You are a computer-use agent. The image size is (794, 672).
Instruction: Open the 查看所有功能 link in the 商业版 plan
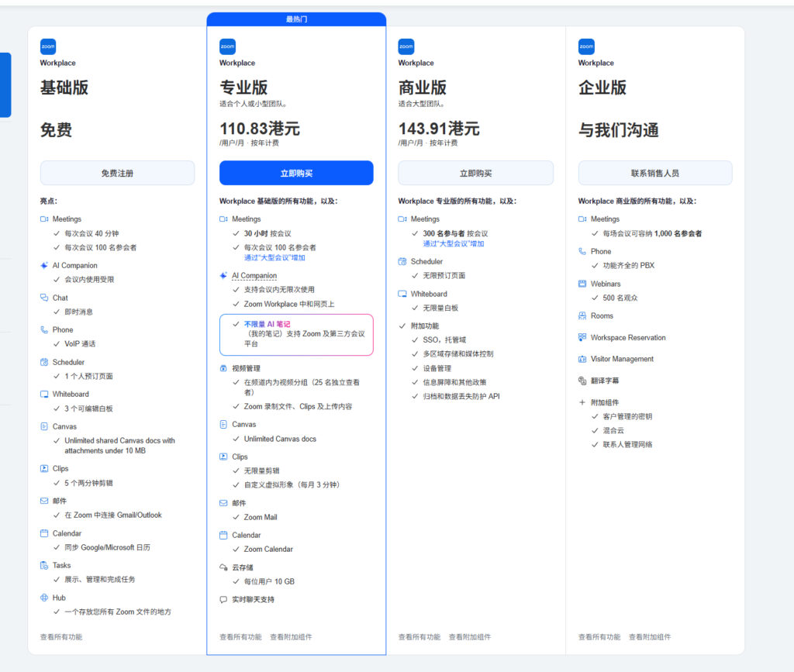(419, 637)
